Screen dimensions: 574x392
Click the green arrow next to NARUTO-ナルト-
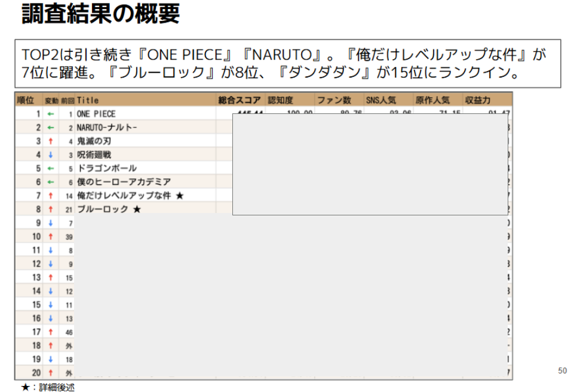pyautogui.click(x=51, y=127)
